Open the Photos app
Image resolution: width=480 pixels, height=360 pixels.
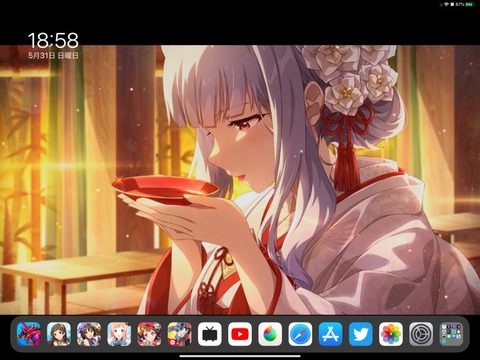point(391,334)
